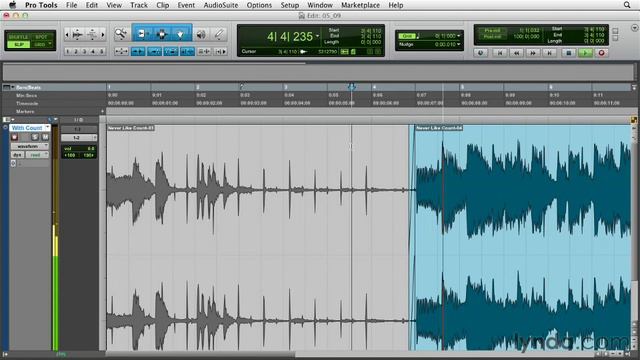Select the Grabber hand tool

(180, 34)
